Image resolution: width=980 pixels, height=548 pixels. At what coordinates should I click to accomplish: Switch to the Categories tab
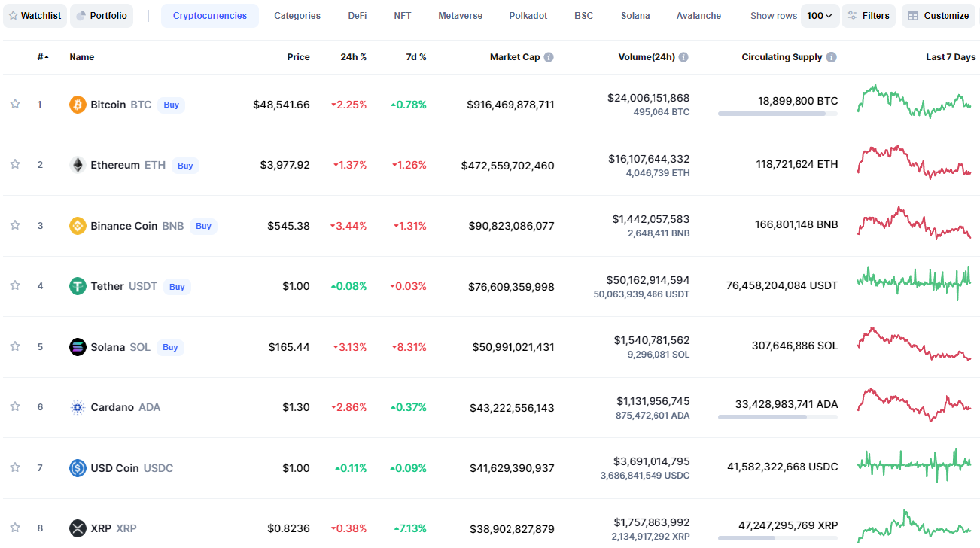pos(297,16)
